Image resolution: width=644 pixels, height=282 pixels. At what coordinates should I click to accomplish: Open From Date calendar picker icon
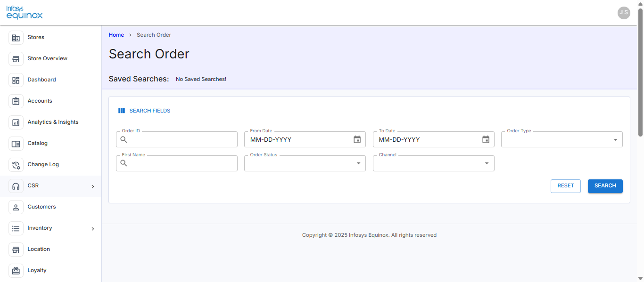coord(357,139)
